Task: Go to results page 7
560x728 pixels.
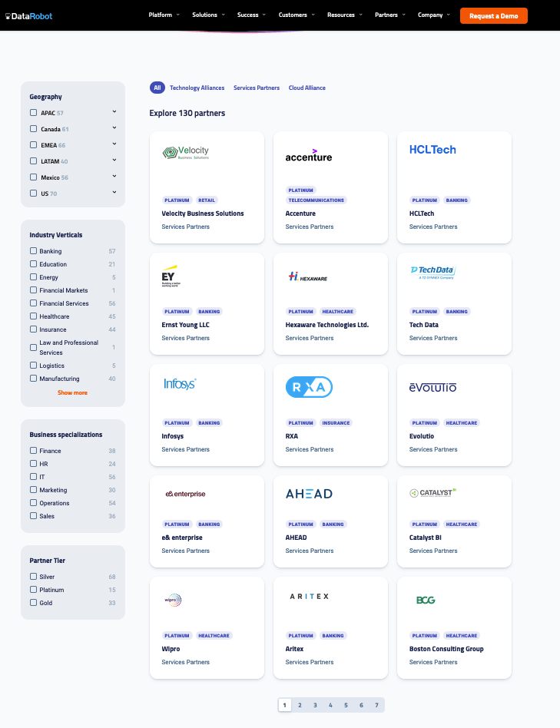Action: click(x=376, y=705)
